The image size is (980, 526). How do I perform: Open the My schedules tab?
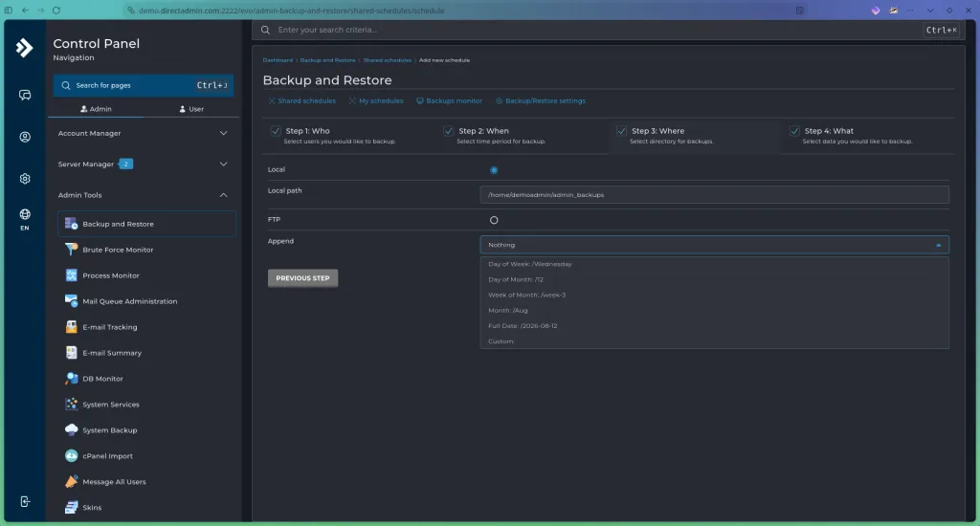[376, 100]
